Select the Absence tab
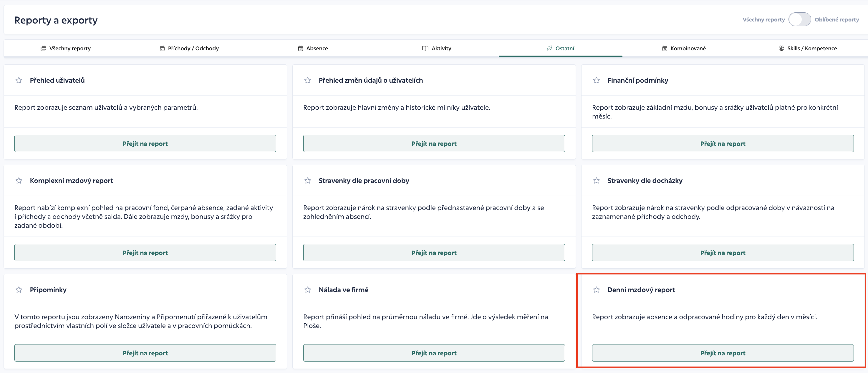Image resolution: width=868 pixels, height=373 pixels. (x=313, y=48)
